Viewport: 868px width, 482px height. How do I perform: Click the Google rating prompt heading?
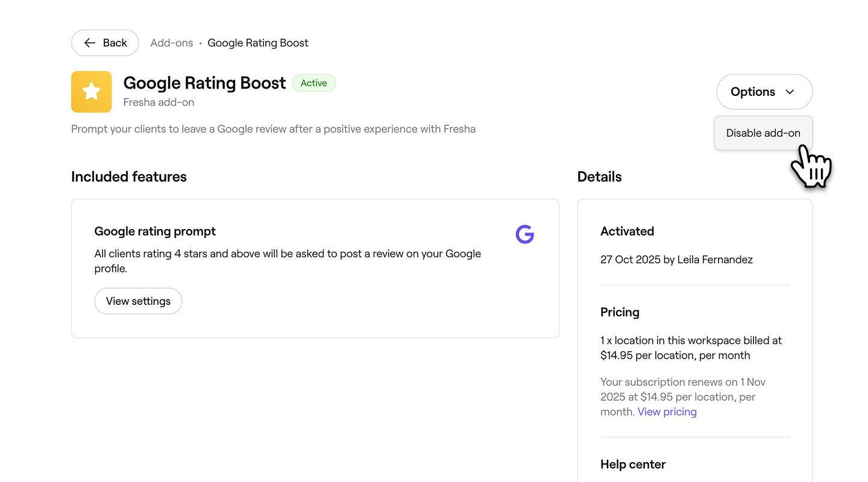[155, 231]
